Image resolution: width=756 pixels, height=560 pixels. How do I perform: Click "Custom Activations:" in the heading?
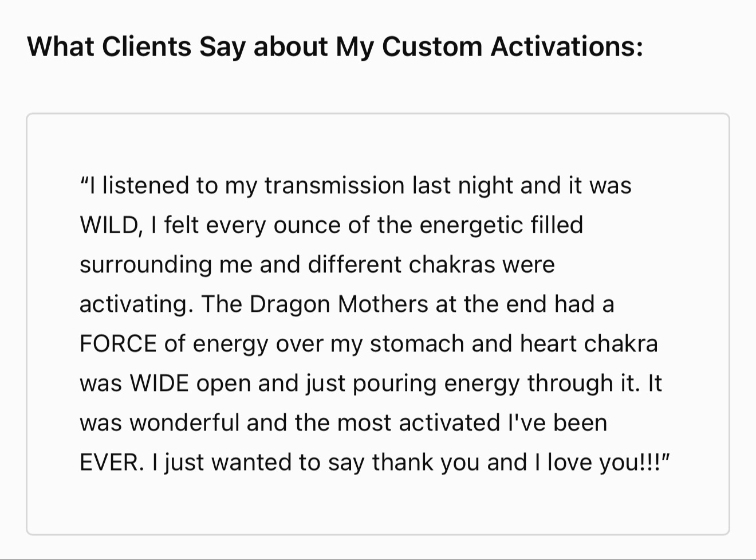click(513, 46)
